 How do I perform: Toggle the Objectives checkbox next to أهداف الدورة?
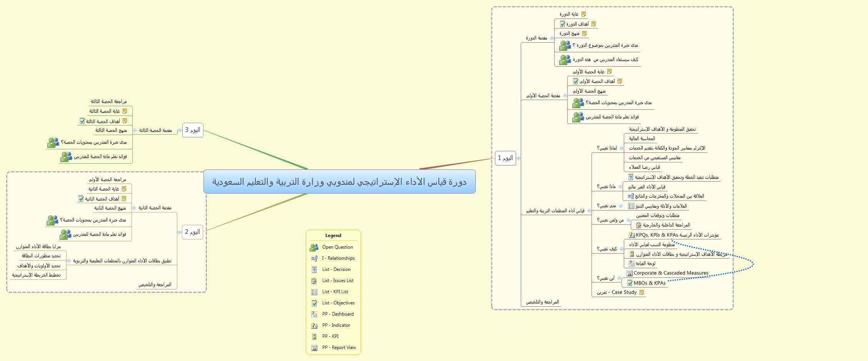coord(562,23)
